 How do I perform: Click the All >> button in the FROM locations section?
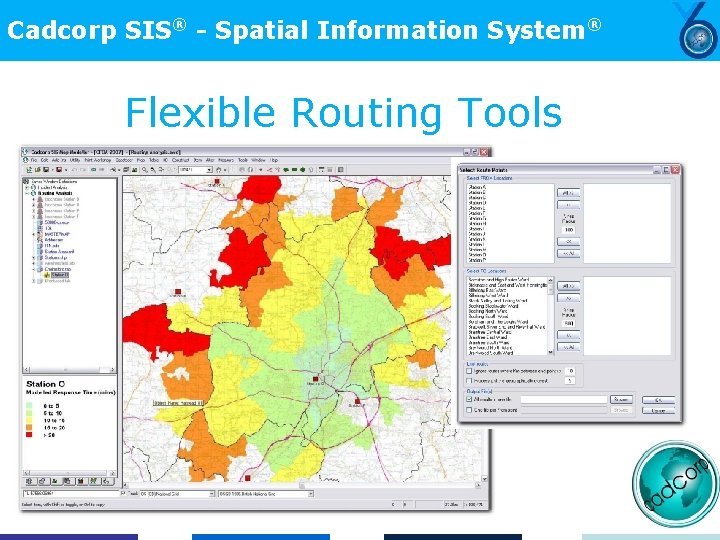coord(568,193)
